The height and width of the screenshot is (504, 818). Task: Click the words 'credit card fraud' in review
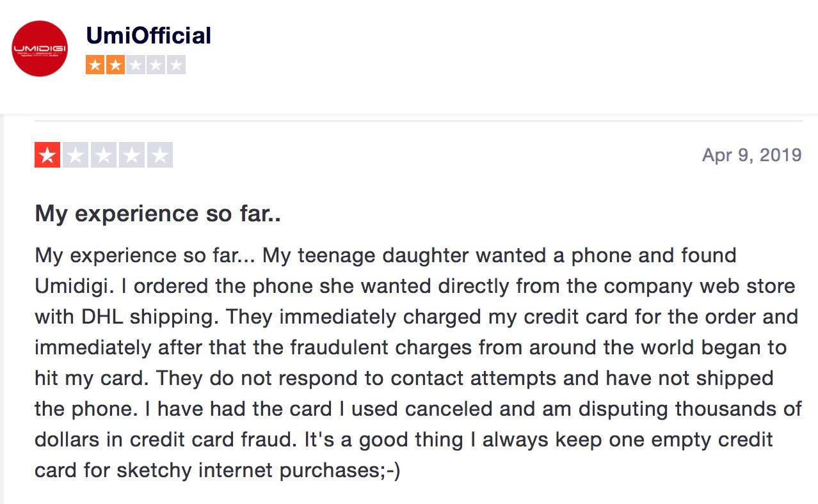pyautogui.click(x=236, y=441)
